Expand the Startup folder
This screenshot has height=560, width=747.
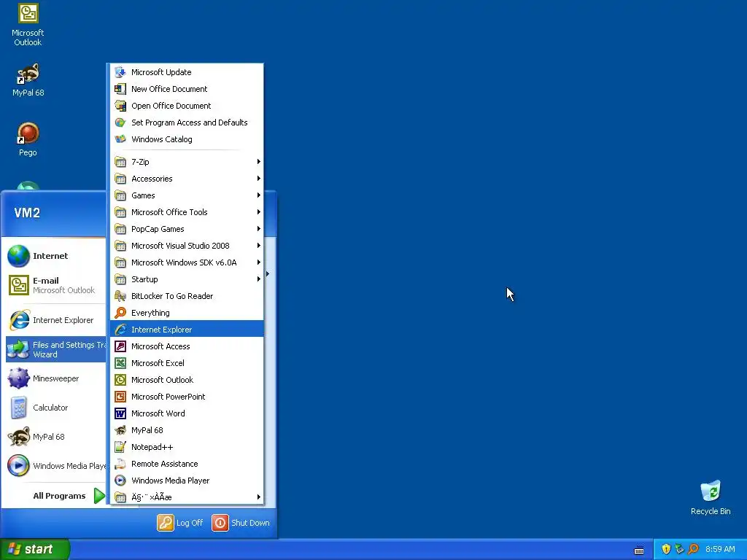click(187, 279)
